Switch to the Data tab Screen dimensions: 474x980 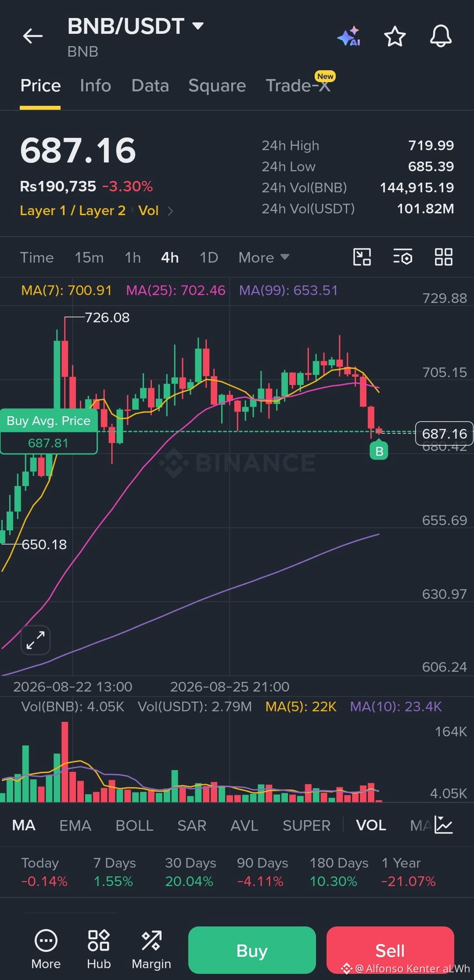click(150, 86)
